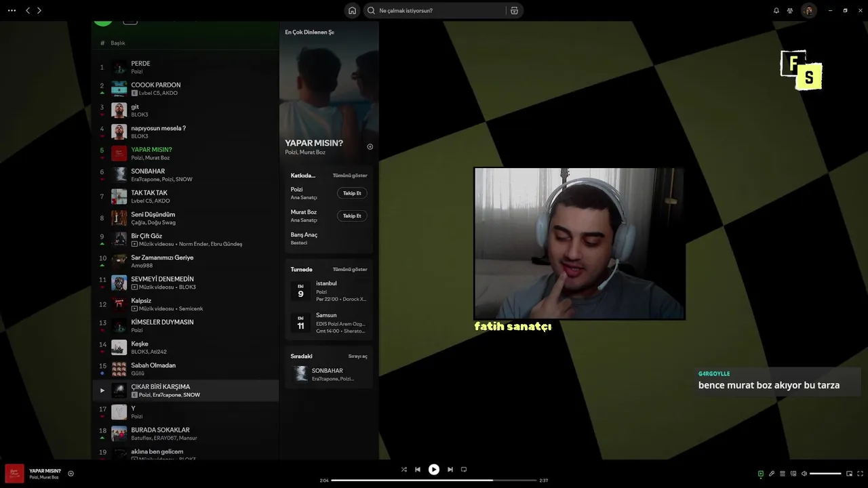
Task: Open the Home page icon
Action: [352, 10]
